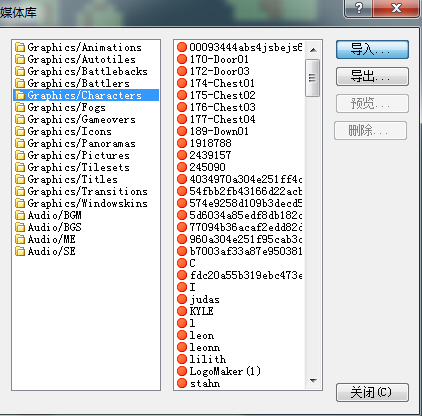Viewport: 422px width, 416px height.
Task: Click the orange dot beside leonn
Action: [182, 347]
